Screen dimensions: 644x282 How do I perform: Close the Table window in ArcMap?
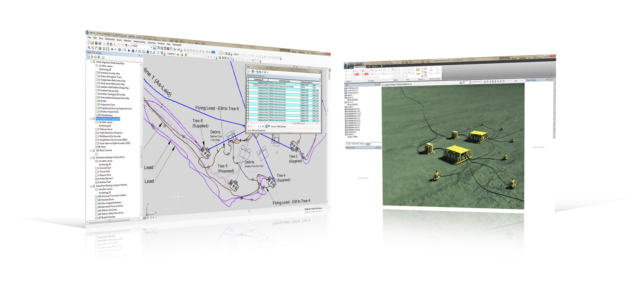320,72
